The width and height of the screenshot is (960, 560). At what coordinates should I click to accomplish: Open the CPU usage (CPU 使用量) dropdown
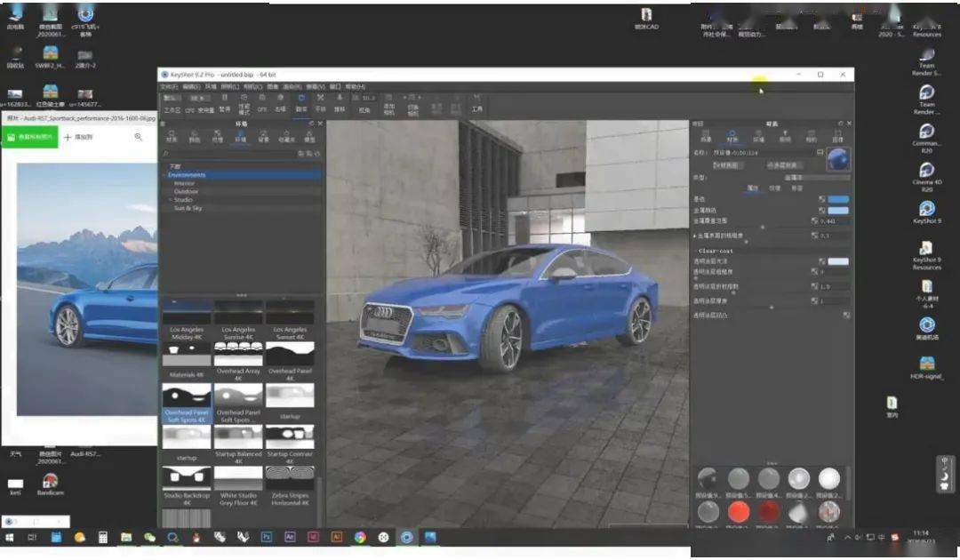[199, 98]
